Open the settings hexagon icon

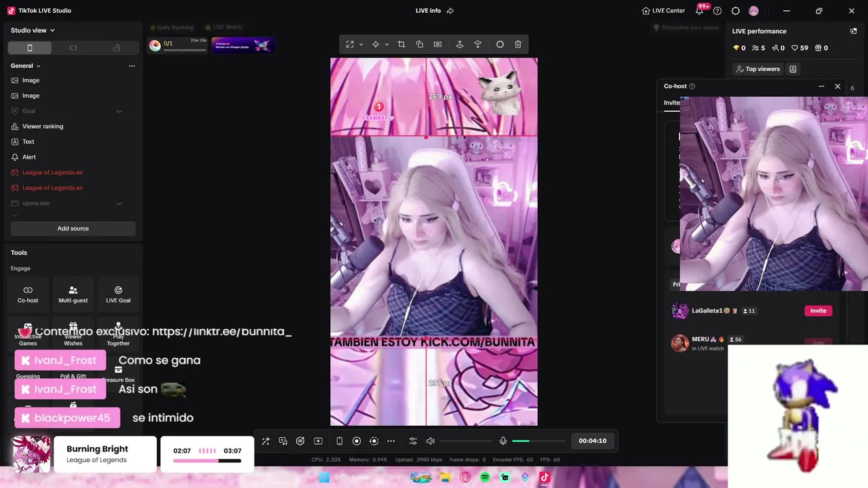pyautogui.click(x=736, y=11)
